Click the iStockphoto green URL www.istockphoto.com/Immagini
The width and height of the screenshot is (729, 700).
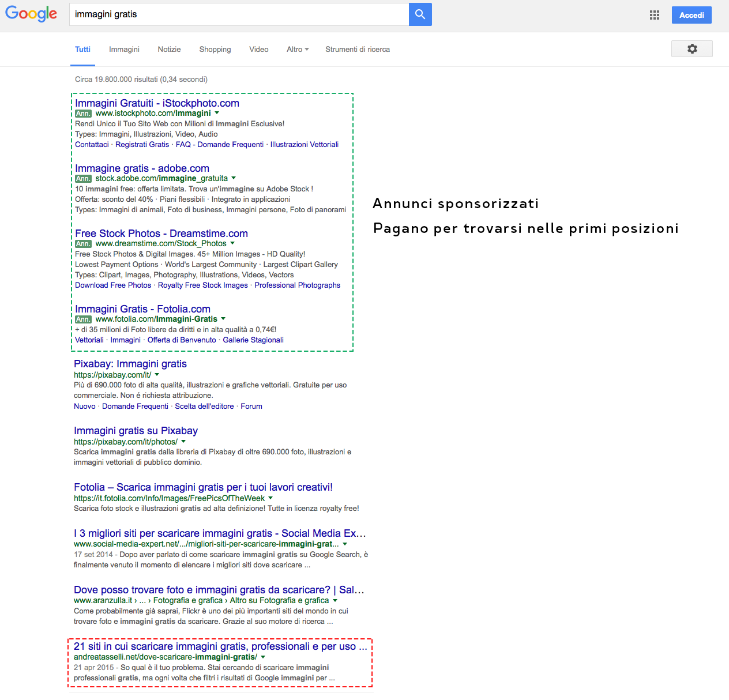[x=153, y=114]
